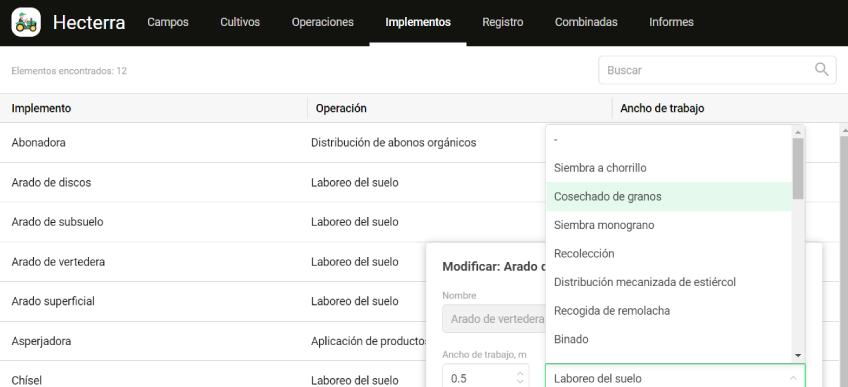Click the table scroll-up arrow at right edge

tap(844, 131)
